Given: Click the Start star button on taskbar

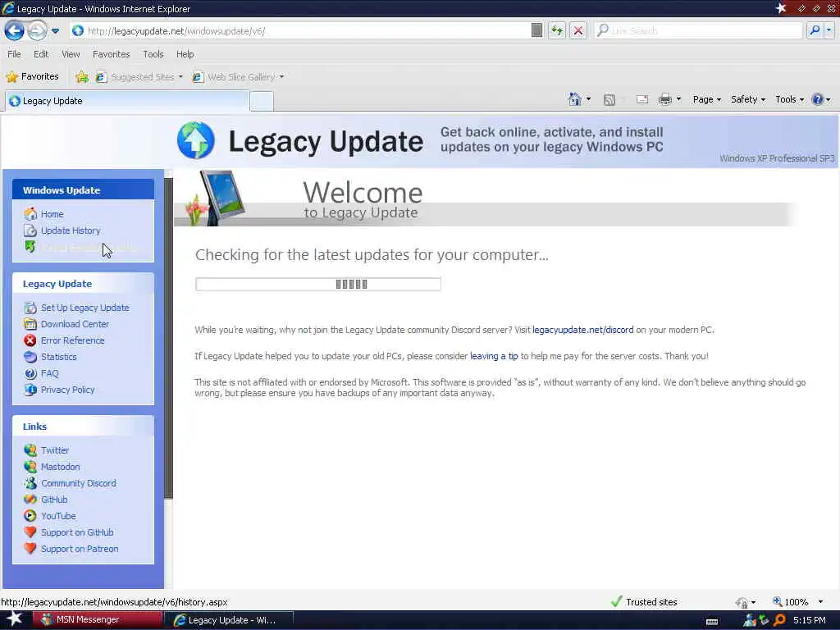Looking at the screenshot, I should [x=15, y=619].
